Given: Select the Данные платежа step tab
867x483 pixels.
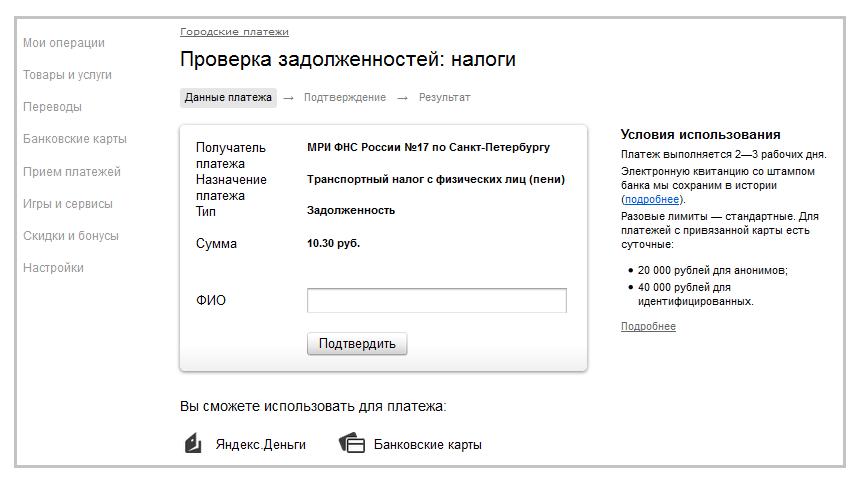Looking at the screenshot, I should point(228,98).
